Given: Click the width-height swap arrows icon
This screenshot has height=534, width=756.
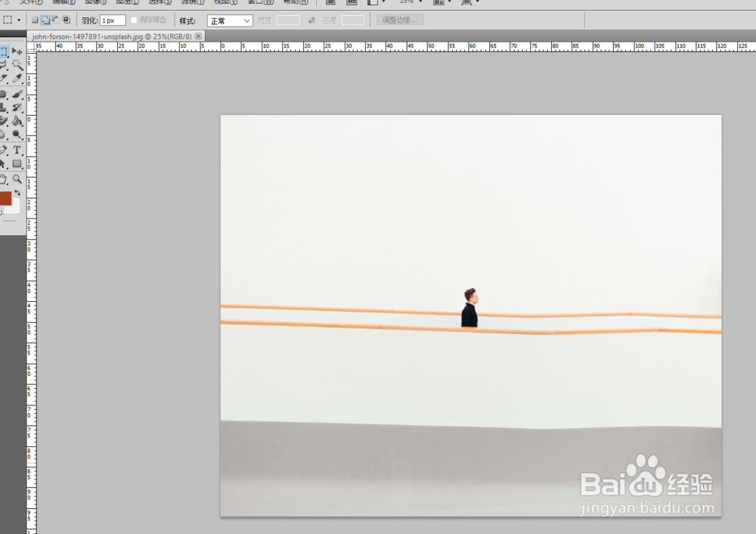Looking at the screenshot, I should click(x=311, y=20).
